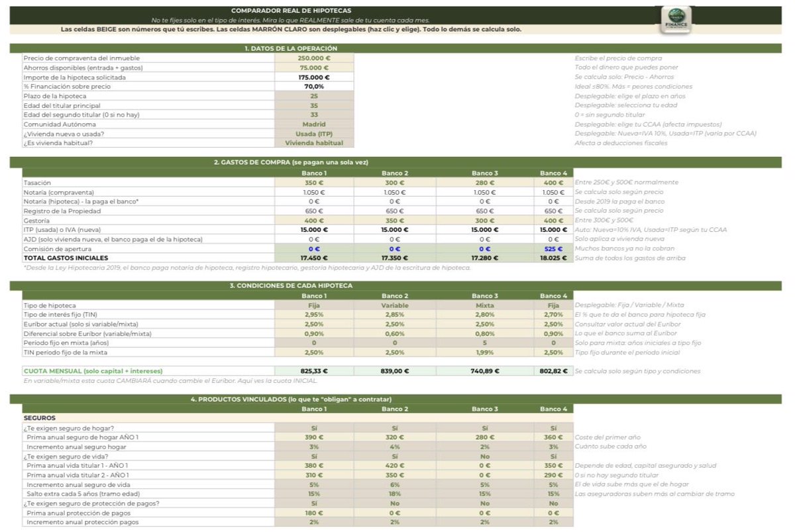Select Banco 2 TIN cell 2,85%
Image resolution: width=795 pixels, height=532 pixels.
tap(395, 314)
